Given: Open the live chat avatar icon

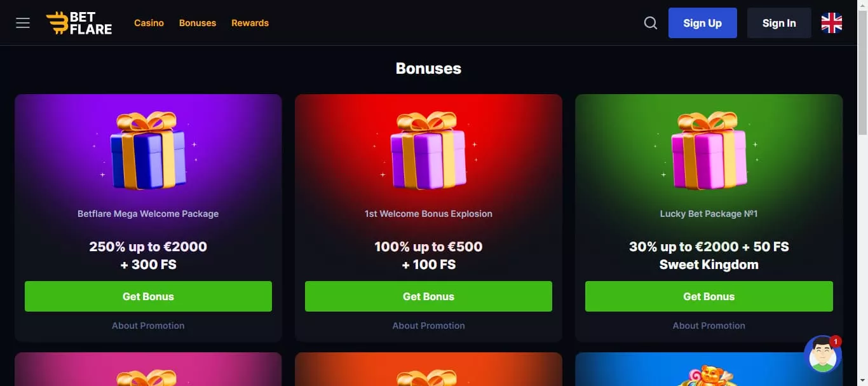Looking at the screenshot, I should coord(822,355).
